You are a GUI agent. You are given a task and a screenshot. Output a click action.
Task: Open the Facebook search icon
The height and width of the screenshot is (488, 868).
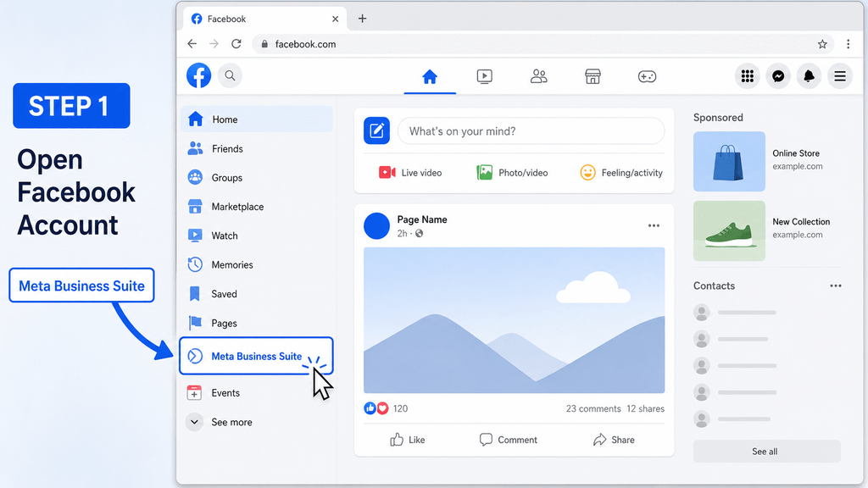[x=230, y=75]
